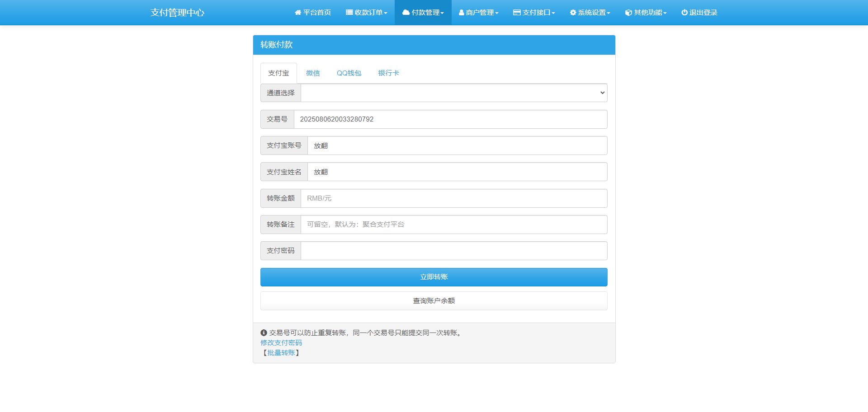Expand the 其他功能 menu
The height and width of the screenshot is (412, 868).
pos(646,12)
